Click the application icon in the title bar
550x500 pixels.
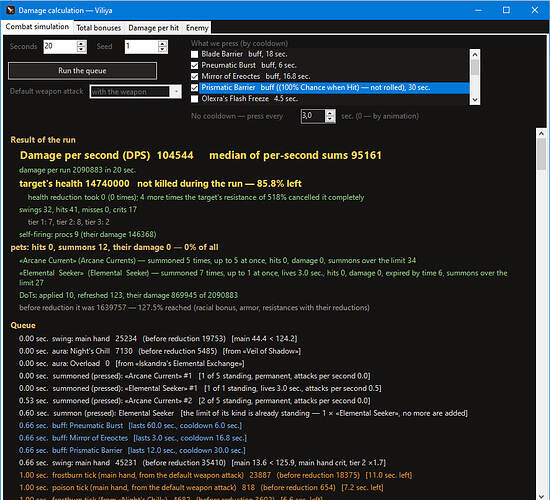click(x=10, y=10)
